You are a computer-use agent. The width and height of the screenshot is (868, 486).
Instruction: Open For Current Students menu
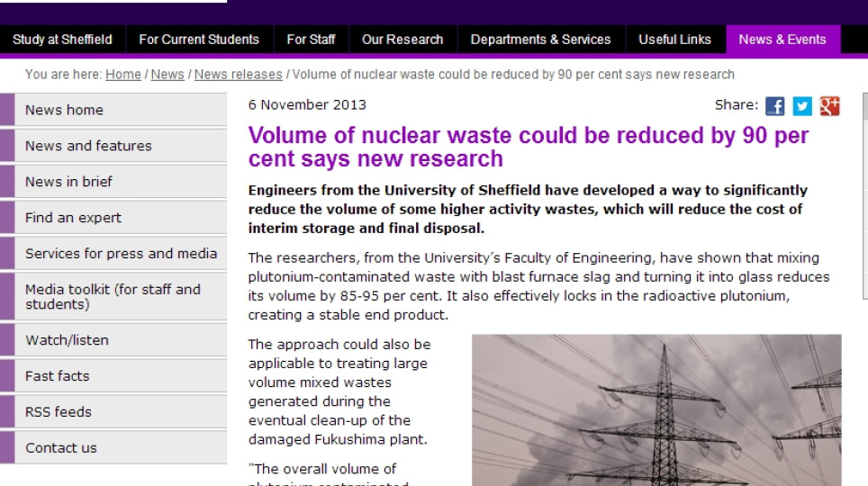point(199,40)
